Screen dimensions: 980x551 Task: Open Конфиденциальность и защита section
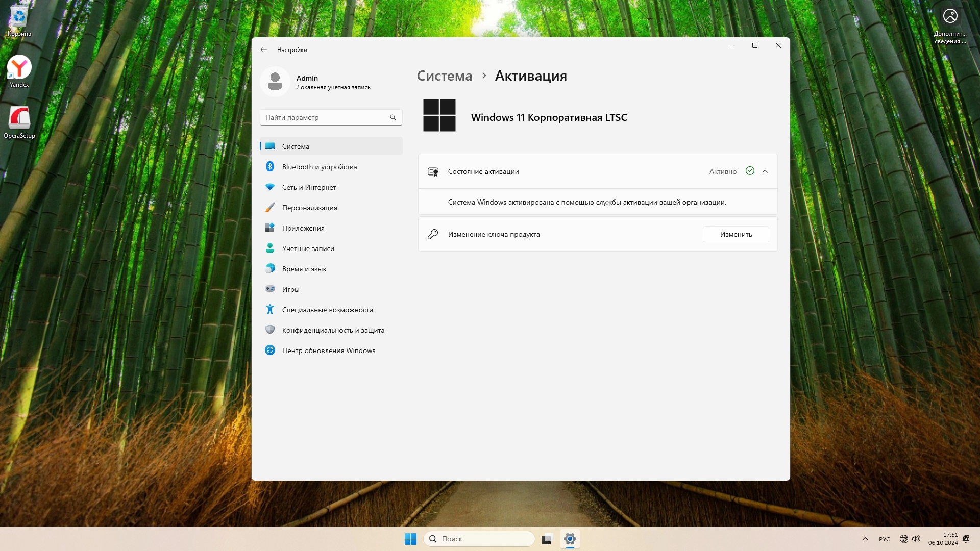coord(333,330)
